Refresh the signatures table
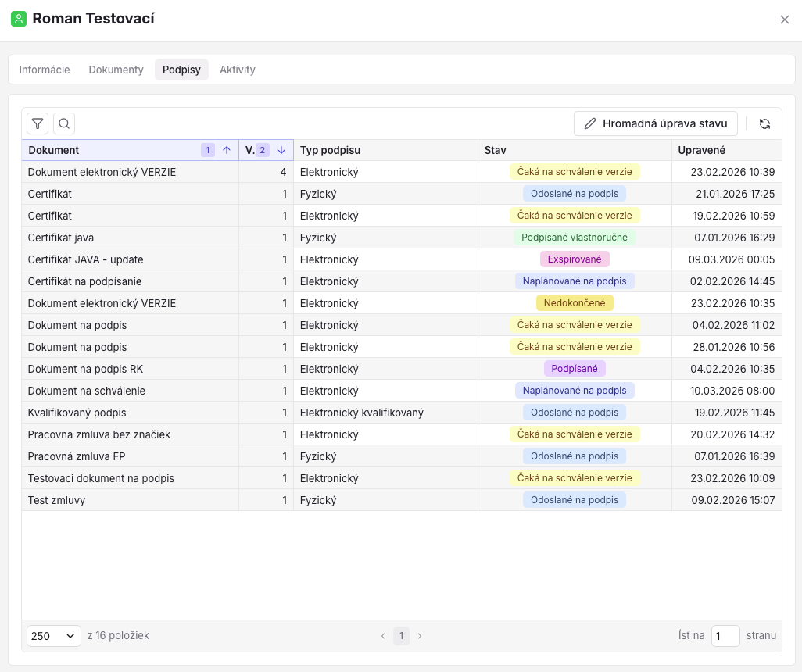 point(764,123)
